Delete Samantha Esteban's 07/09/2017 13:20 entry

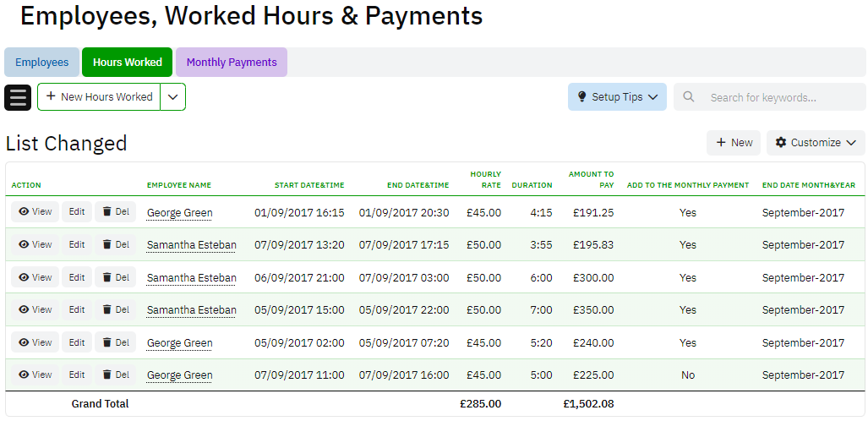(116, 244)
